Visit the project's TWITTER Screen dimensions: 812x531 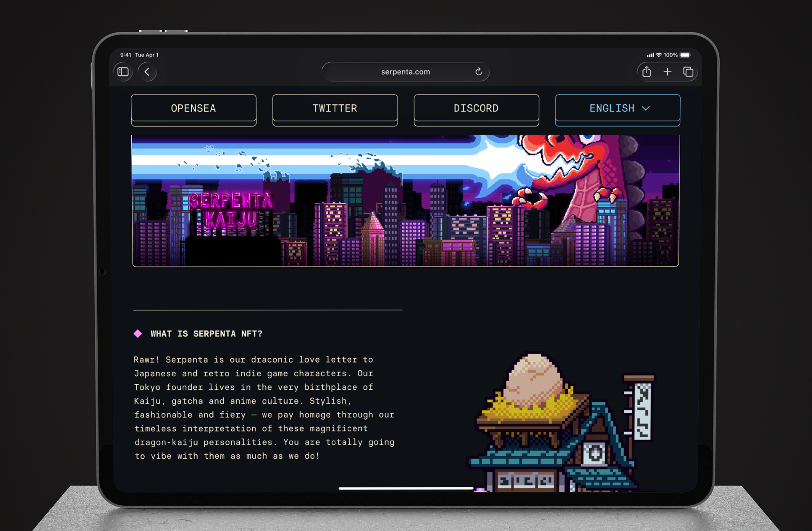click(x=335, y=108)
